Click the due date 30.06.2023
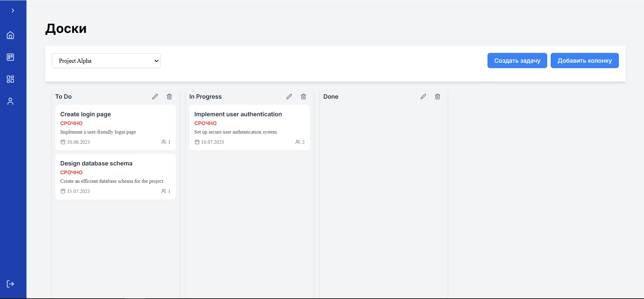This screenshot has height=299, width=644. 78,142
